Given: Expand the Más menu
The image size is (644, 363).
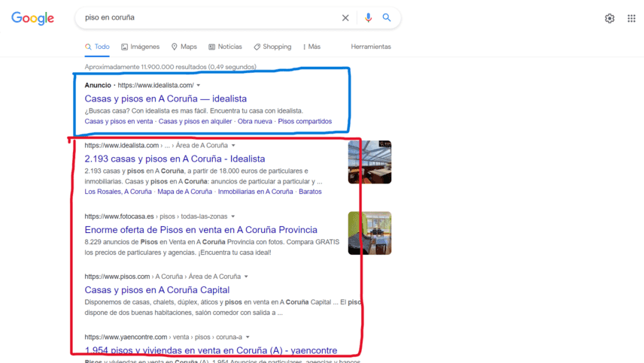Looking at the screenshot, I should tap(311, 47).
